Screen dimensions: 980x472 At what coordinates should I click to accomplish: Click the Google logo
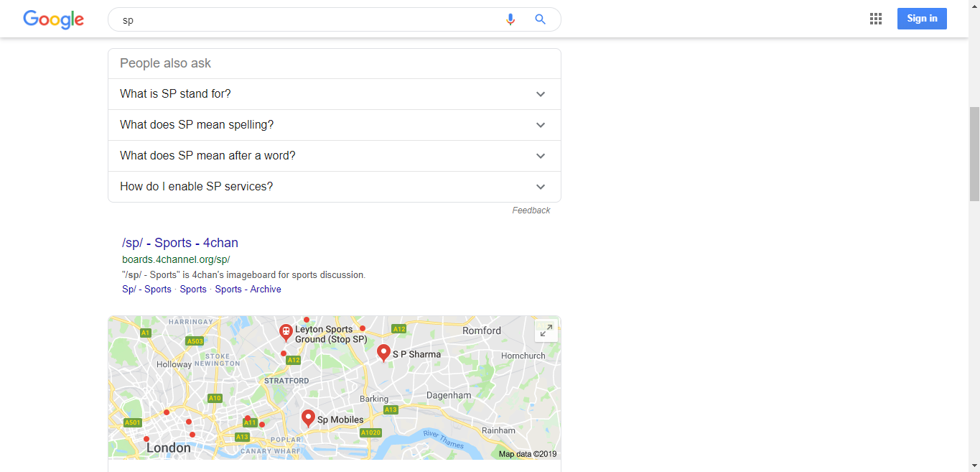tap(54, 19)
